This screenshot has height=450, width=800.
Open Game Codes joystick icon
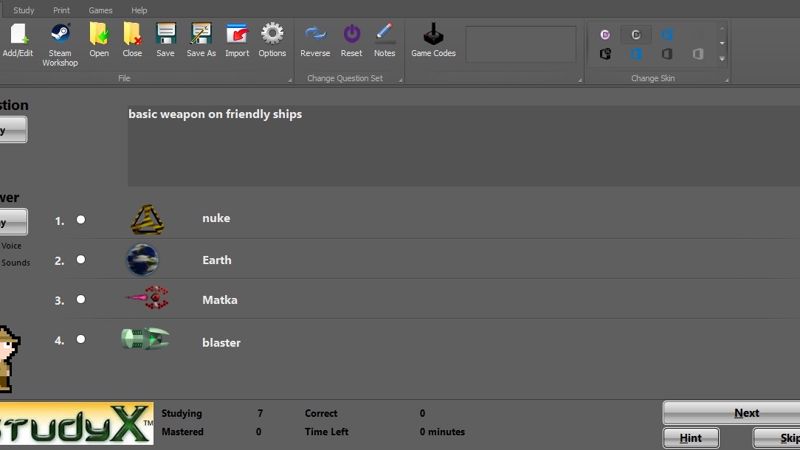pos(433,40)
